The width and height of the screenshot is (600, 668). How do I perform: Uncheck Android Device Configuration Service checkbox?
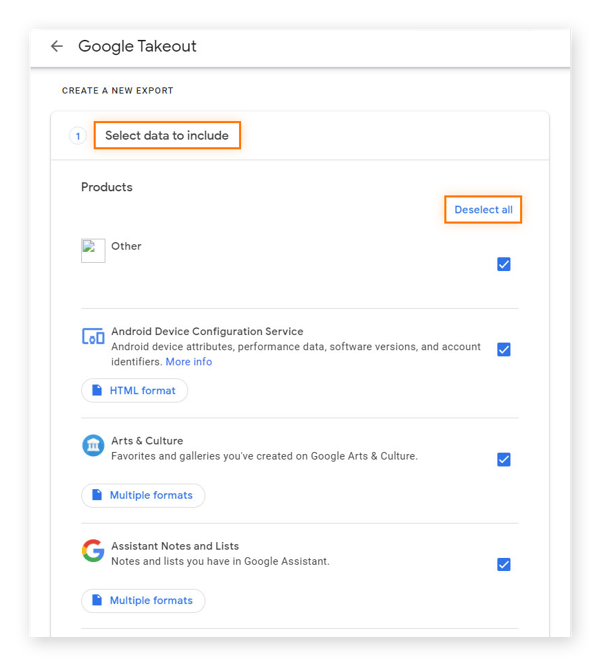tap(504, 350)
